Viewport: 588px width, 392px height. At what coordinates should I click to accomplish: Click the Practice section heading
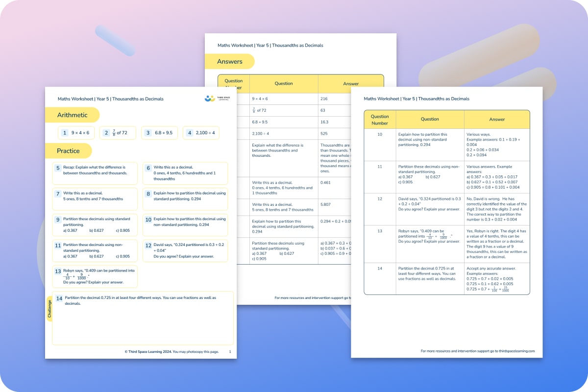click(x=68, y=151)
